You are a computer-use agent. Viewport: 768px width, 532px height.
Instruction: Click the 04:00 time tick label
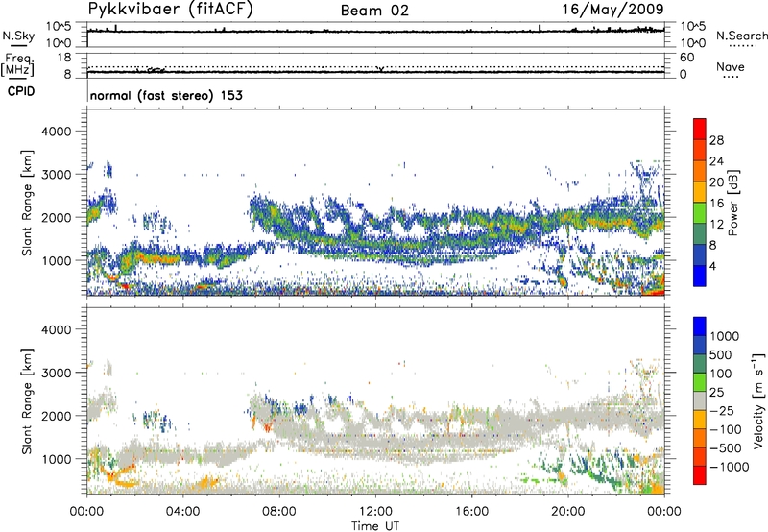[x=182, y=512]
